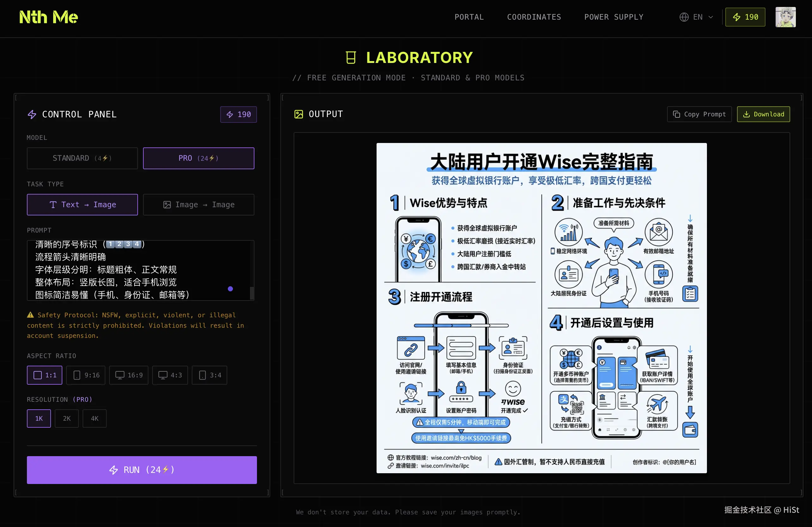The image size is (812, 527).
Task: Click the globe icon next to EN
Action: coord(684,17)
